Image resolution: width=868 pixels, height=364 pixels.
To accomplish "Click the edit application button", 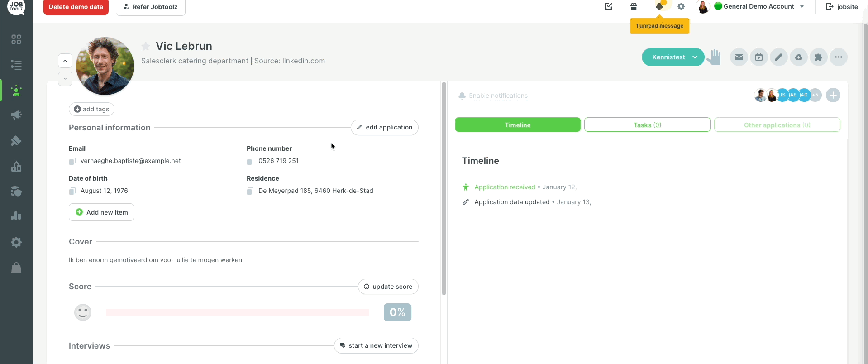I will click(384, 128).
